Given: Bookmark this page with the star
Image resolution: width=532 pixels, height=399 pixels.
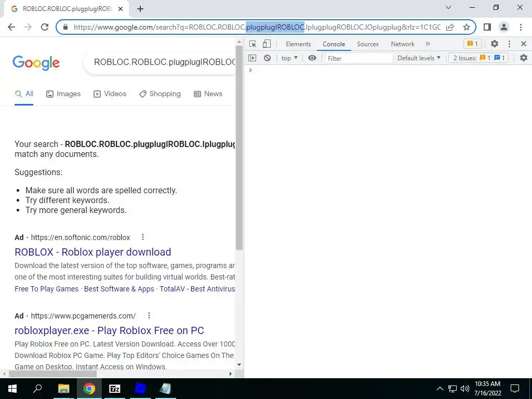Looking at the screenshot, I should [x=467, y=27].
